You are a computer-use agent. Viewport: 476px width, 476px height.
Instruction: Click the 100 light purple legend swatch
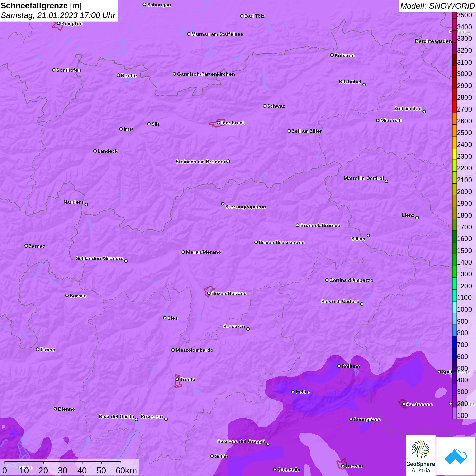coord(454,413)
